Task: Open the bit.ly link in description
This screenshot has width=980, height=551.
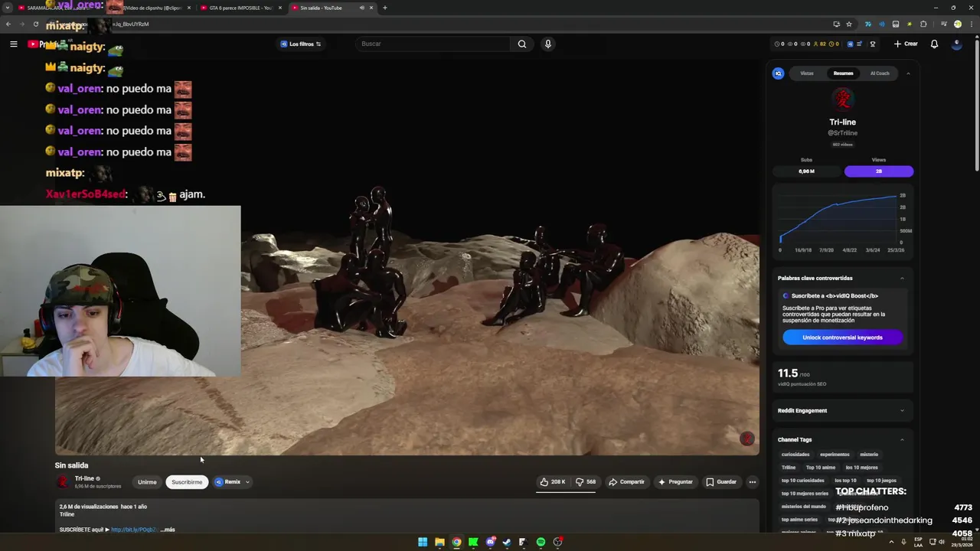Action: [x=133, y=530]
